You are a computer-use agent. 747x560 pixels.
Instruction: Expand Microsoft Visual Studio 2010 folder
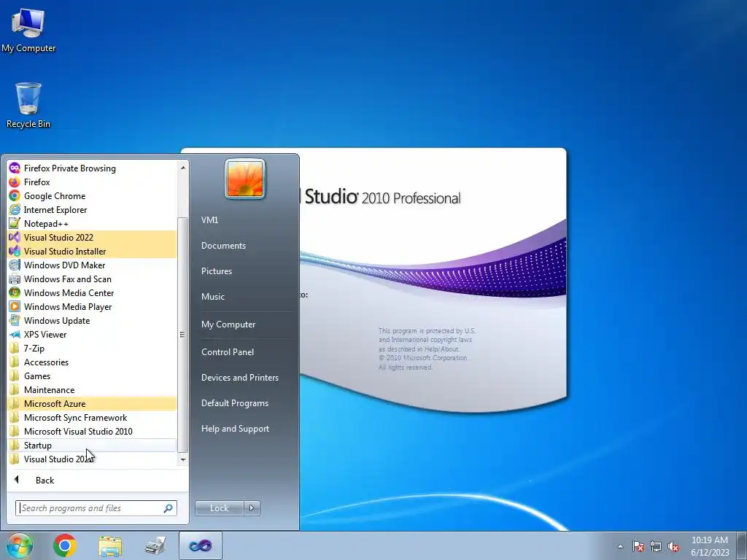(x=93, y=431)
